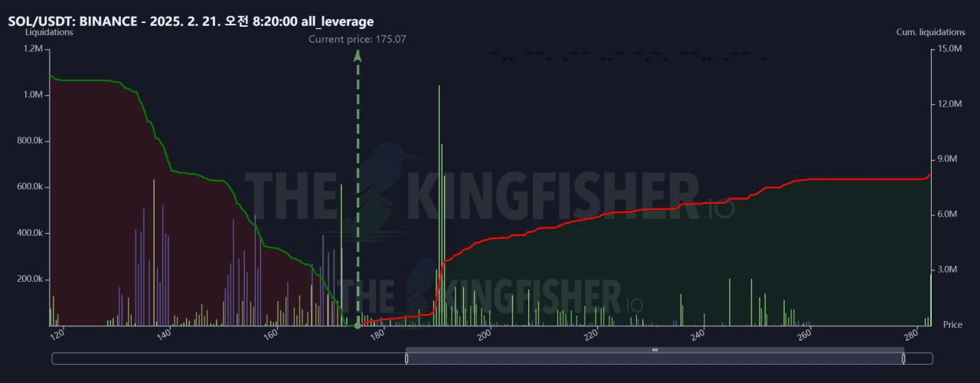Image resolution: width=980 pixels, height=383 pixels.
Task: Click the '240' price axis tick
Action: coord(697,335)
